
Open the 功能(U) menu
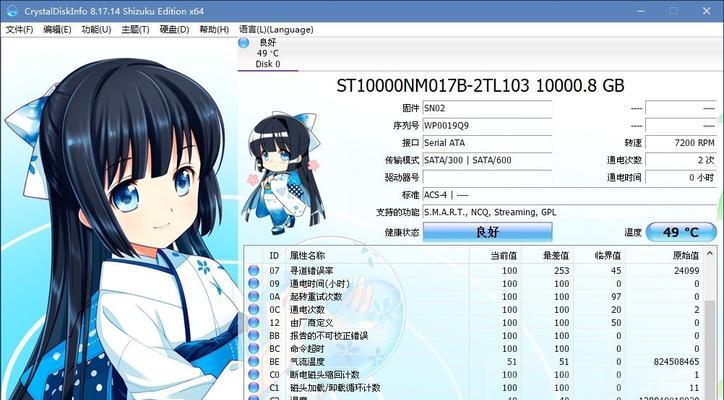coord(96,30)
